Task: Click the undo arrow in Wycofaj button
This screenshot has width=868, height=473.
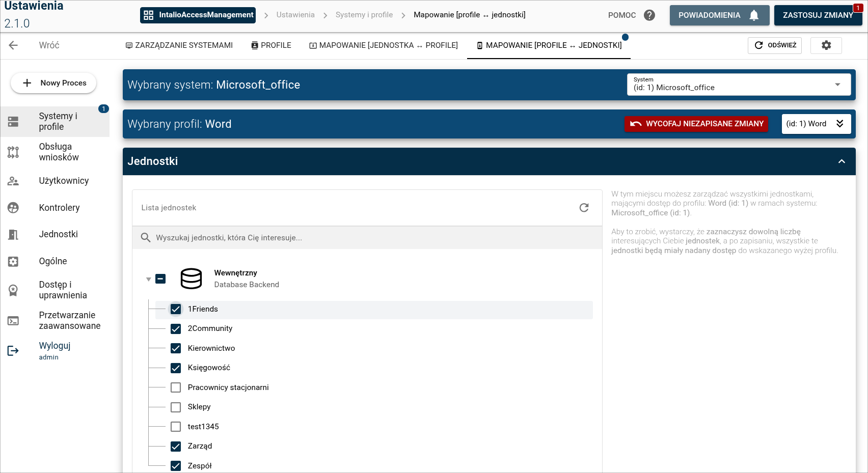Action: (x=635, y=124)
